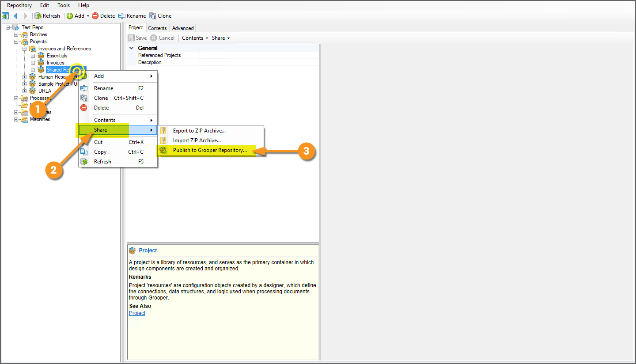Click the Description property field

258,62
